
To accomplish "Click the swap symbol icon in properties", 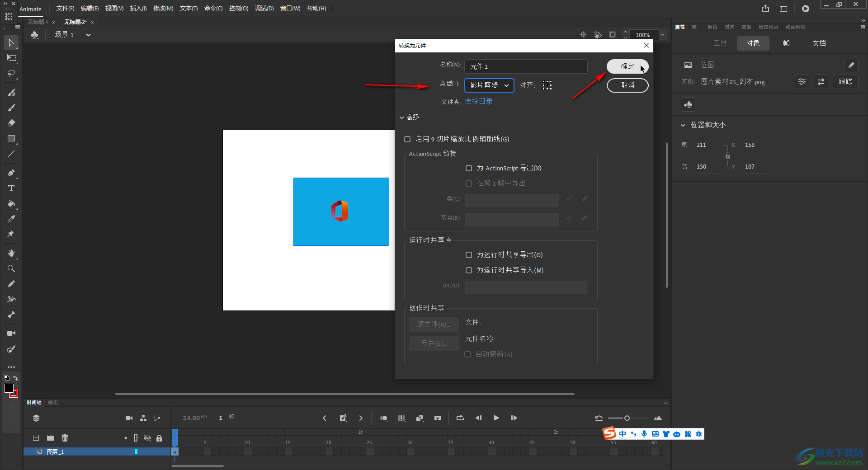I will (x=821, y=82).
